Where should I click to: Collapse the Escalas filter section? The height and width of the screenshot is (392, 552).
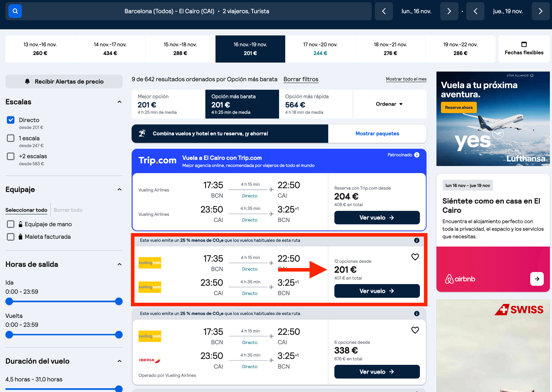click(x=119, y=102)
